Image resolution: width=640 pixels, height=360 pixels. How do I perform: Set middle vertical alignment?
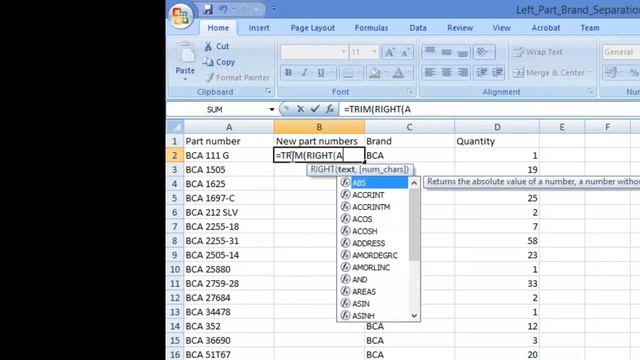[x=447, y=52]
